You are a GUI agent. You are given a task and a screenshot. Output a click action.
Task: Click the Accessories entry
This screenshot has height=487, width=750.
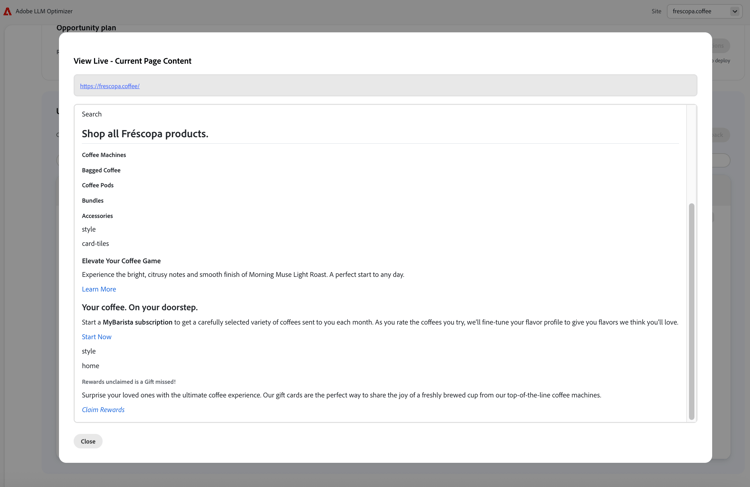click(98, 216)
